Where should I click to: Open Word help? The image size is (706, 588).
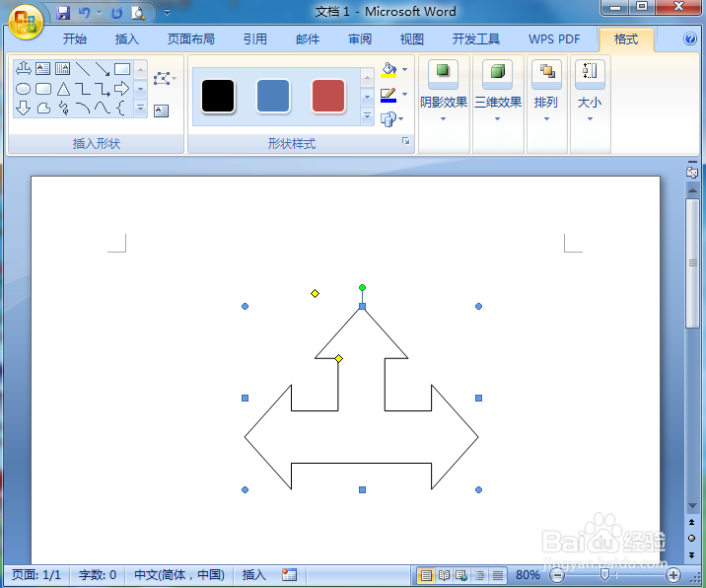690,38
